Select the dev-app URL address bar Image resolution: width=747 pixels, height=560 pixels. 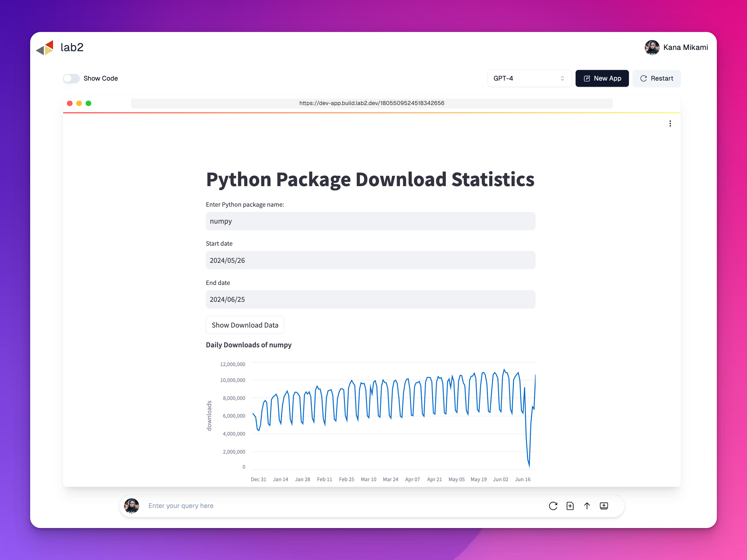371,103
